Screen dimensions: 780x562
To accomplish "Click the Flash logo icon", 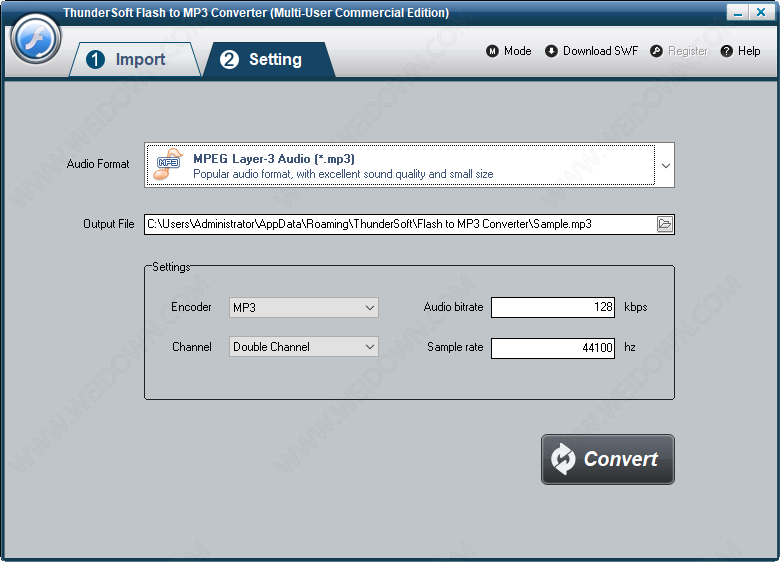I will (35, 38).
